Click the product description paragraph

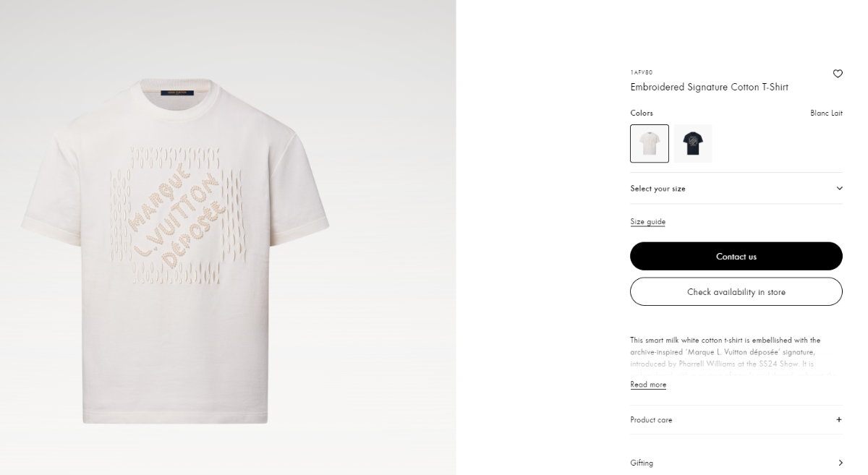(725, 351)
